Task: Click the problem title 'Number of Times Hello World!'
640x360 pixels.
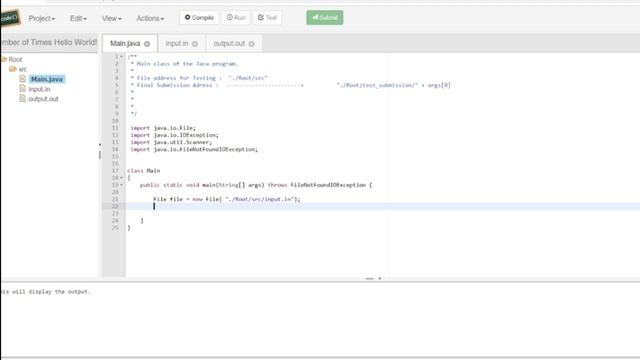Action: pos(49,42)
